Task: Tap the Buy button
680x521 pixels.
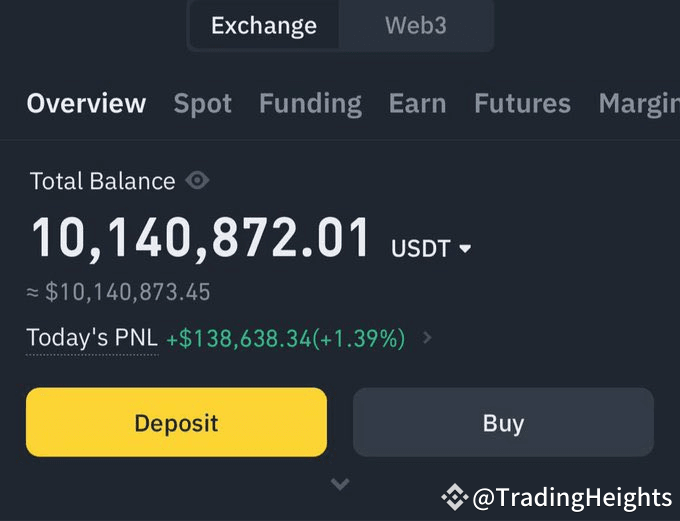Action: click(x=503, y=423)
